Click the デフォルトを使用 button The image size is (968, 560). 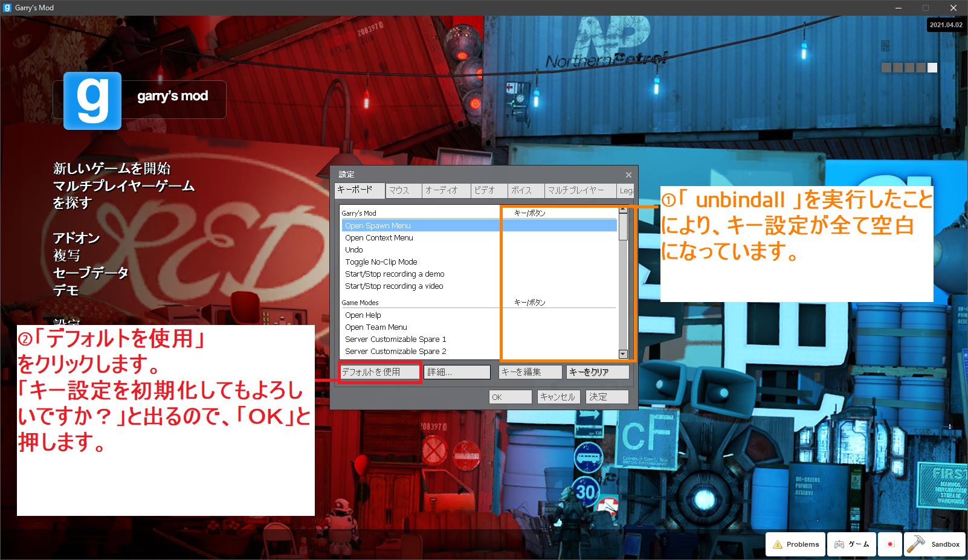(x=380, y=372)
